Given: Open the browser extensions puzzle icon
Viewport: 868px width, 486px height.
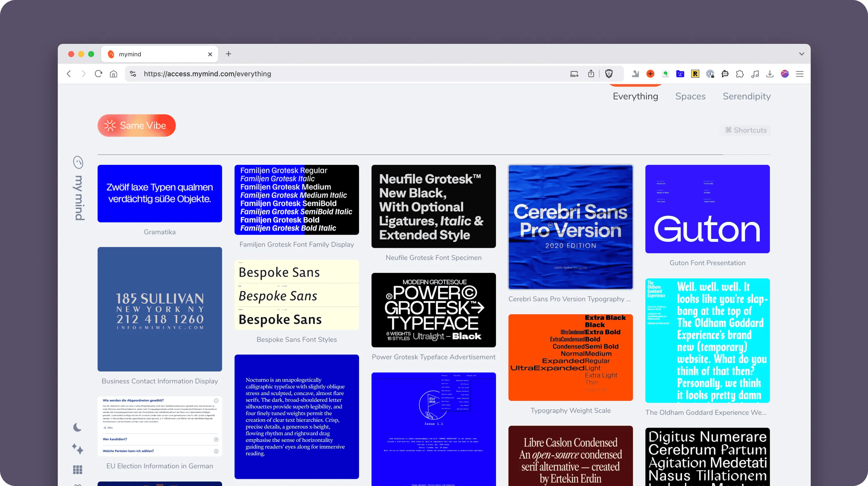Looking at the screenshot, I should tap(740, 74).
